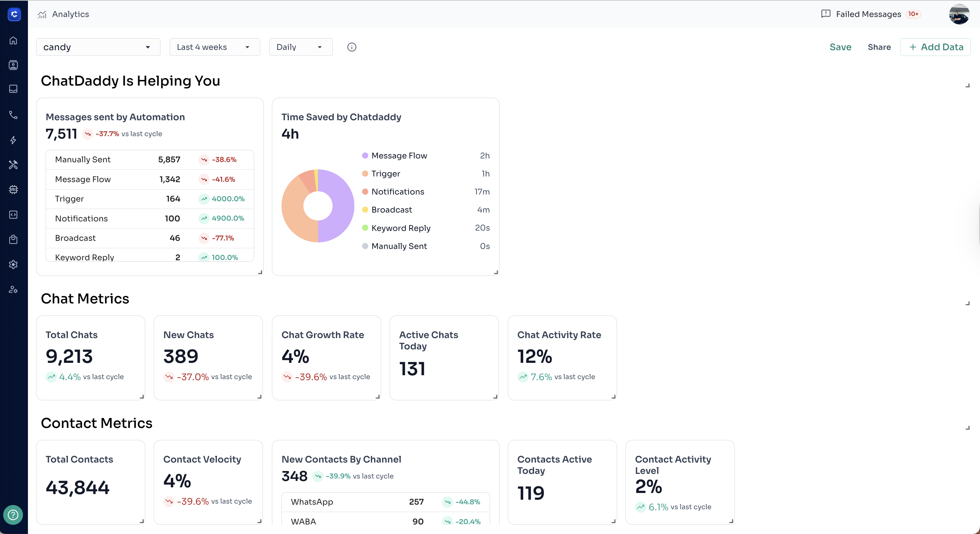Open the Inbox from the sidebar
Screen dimensions: 980x534
click(x=13, y=89)
